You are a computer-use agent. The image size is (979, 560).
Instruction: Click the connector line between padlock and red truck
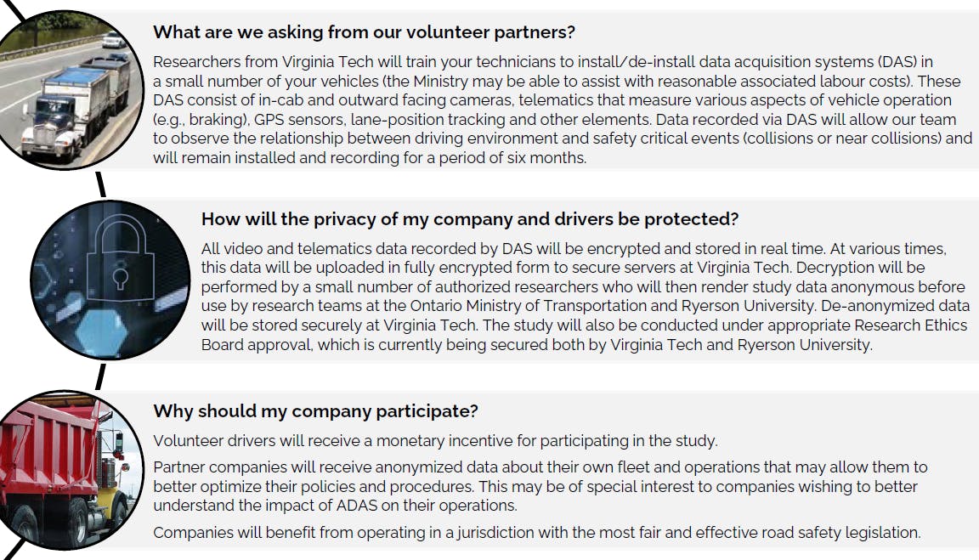point(100,377)
